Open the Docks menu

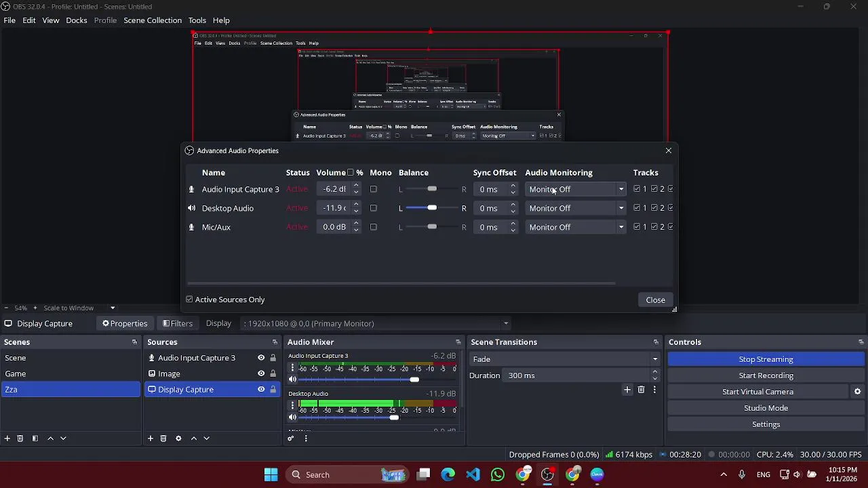tap(77, 20)
